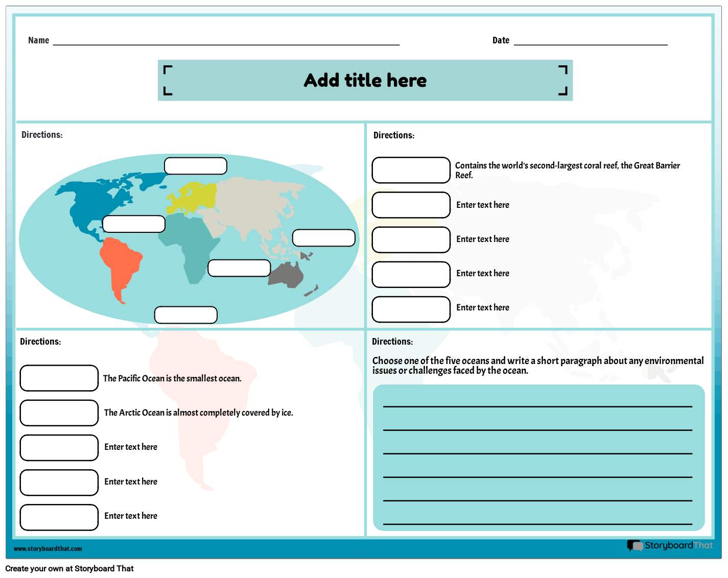
Task: Click answer box beside Pacific Ocean statement
Action: click(59, 378)
